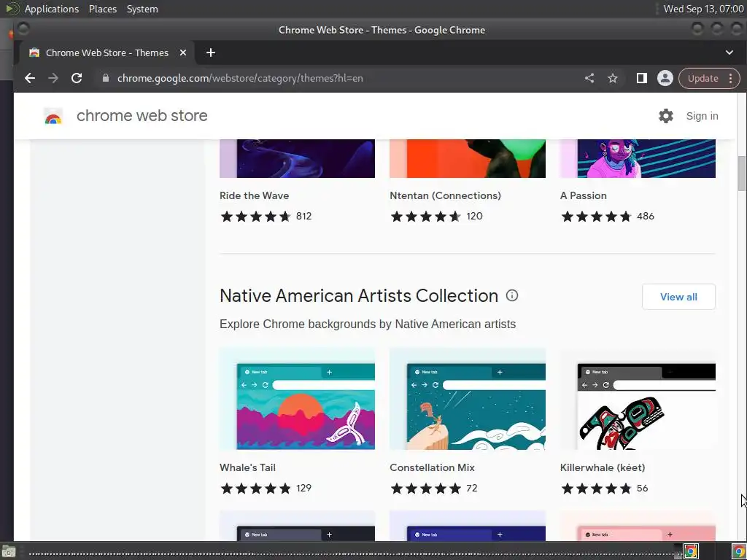Open the Ride the Wave theme
This screenshot has width=747, height=560.
point(254,195)
